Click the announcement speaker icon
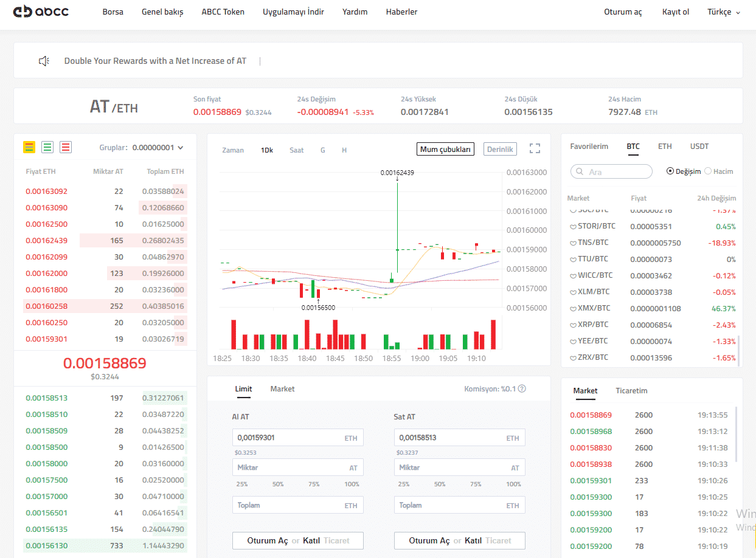Screen dimensions: 756x558 click(44, 61)
